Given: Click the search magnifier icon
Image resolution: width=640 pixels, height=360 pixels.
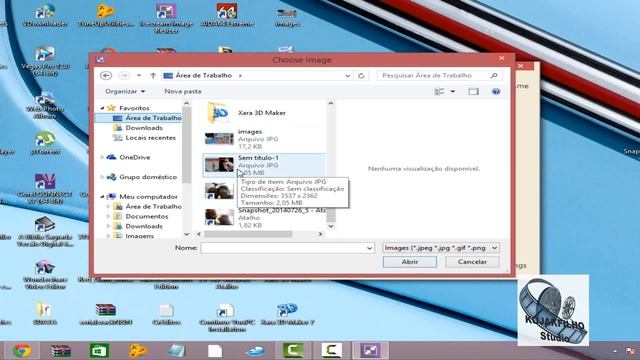Looking at the screenshot, I should (x=494, y=76).
